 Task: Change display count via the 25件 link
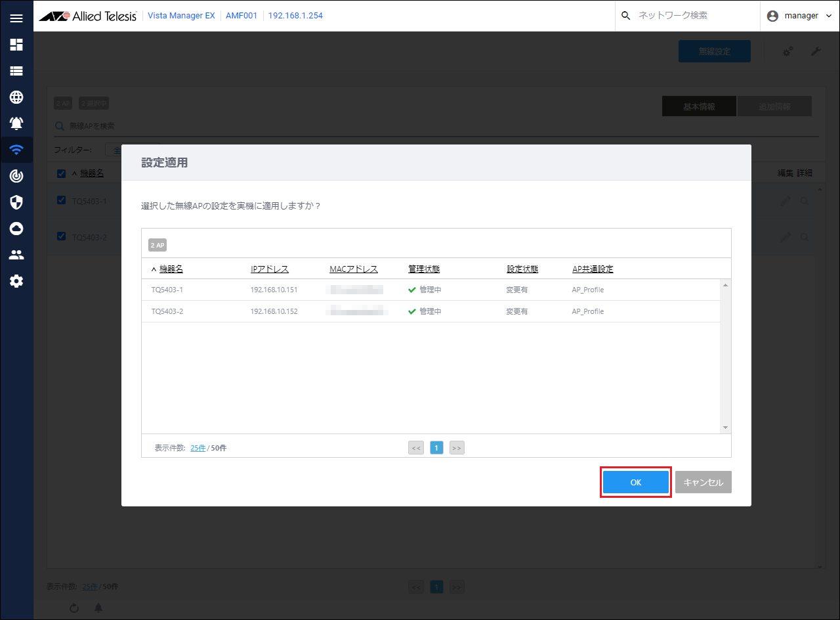point(198,448)
